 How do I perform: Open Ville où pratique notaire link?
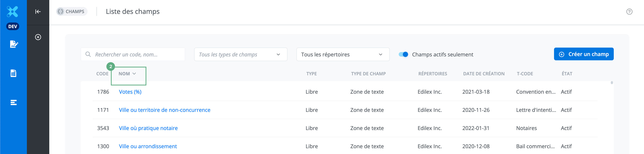pyautogui.click(x=148, y=128)
